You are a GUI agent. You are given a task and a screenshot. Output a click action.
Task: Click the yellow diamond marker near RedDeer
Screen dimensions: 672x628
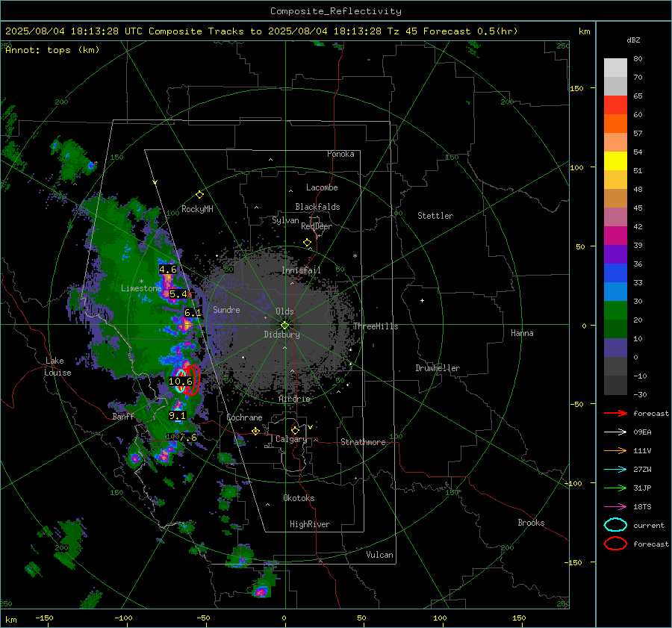[x=308, y=243]
